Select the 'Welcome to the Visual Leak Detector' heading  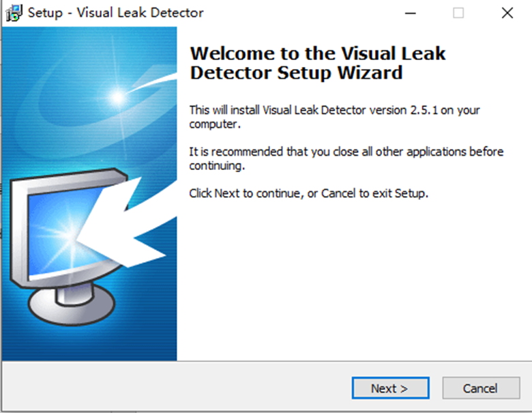coord(317,63)
